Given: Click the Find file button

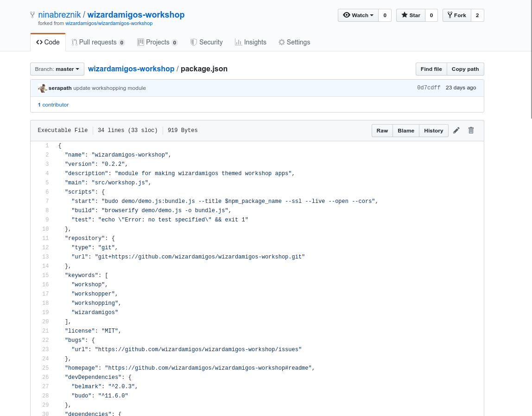Looking at the screenshot, I should pyautogui.click(x=431, y=69).
